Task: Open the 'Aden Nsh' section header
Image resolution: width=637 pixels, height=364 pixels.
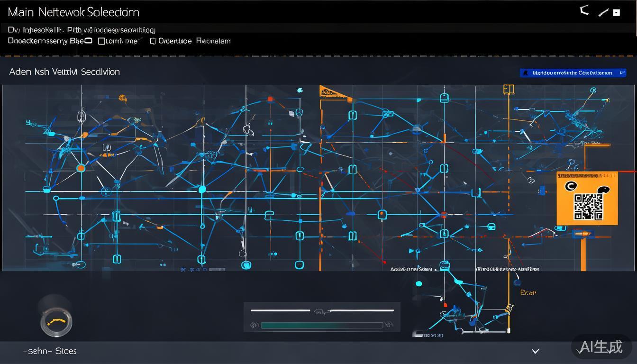Action: click(x=64, y=72)
